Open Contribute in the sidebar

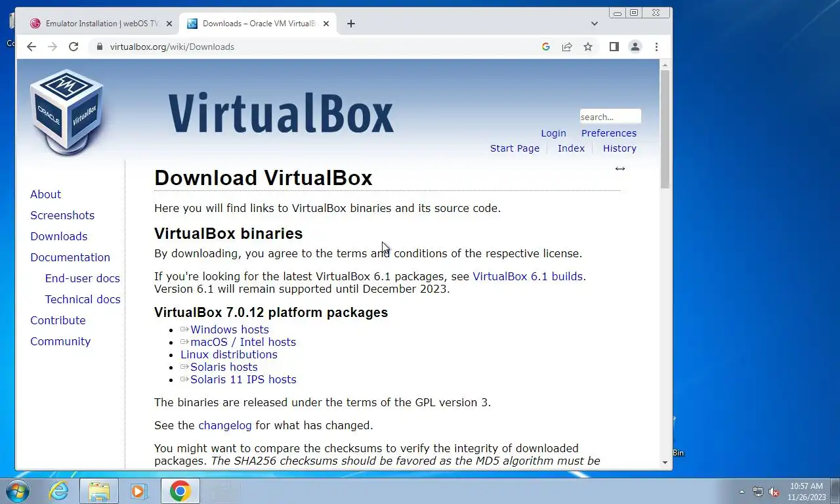(58, 320)
